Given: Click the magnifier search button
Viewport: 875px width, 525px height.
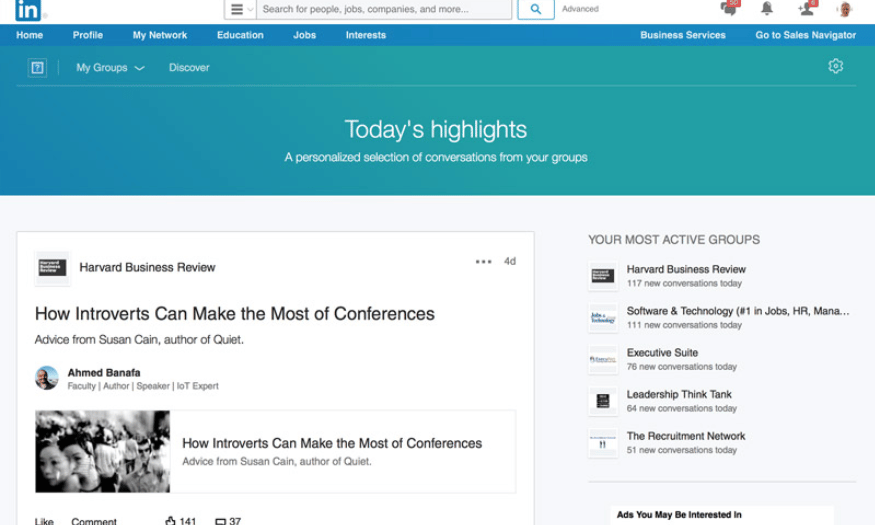Looking at the screenshot, I should click(x=536, y=9).
